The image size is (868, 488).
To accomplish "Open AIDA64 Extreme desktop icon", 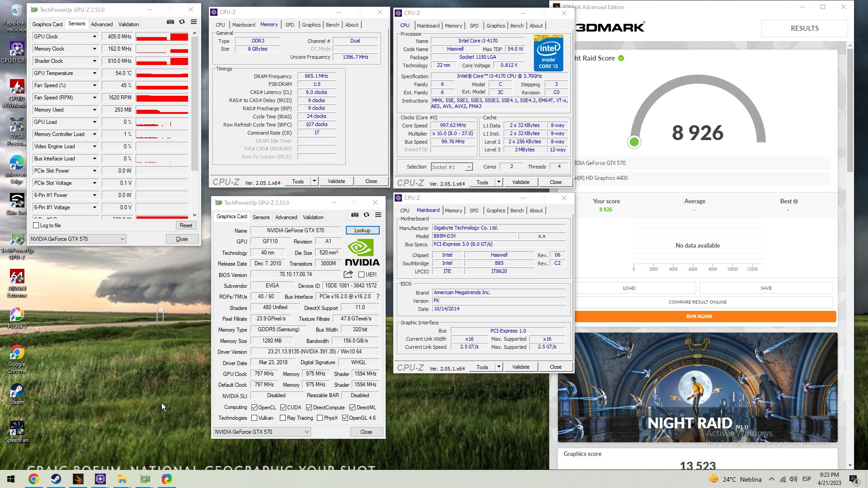I will coord(17,283).
